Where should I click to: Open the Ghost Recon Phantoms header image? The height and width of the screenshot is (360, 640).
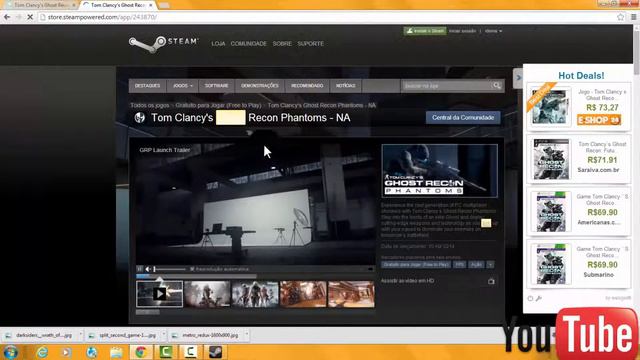click(439, 171)
